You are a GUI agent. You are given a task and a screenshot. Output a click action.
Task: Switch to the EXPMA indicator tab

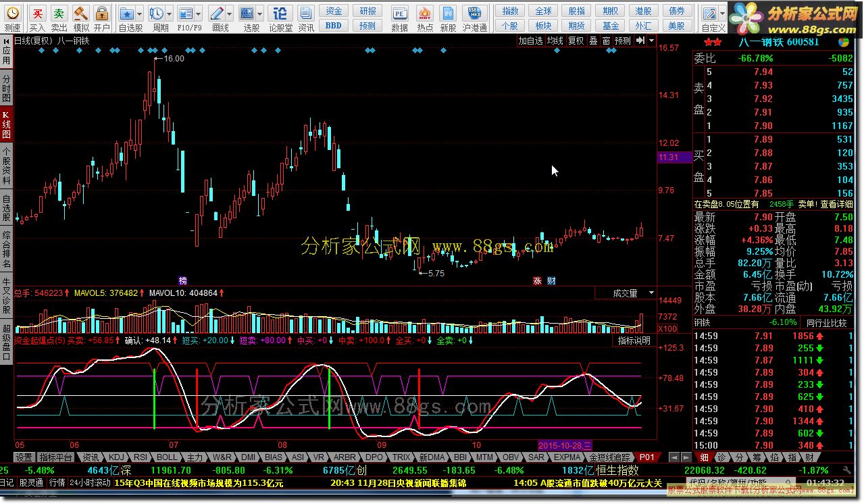click(568, 457)
